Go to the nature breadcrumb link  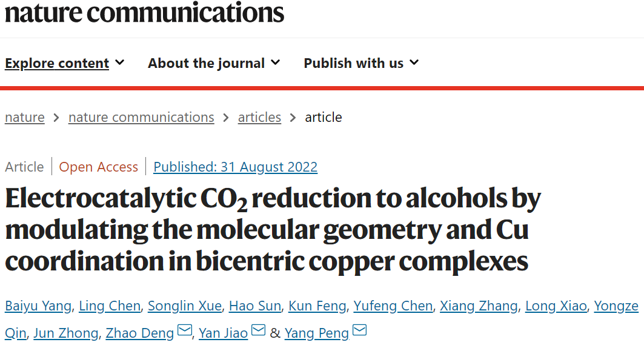coord(25,118)
